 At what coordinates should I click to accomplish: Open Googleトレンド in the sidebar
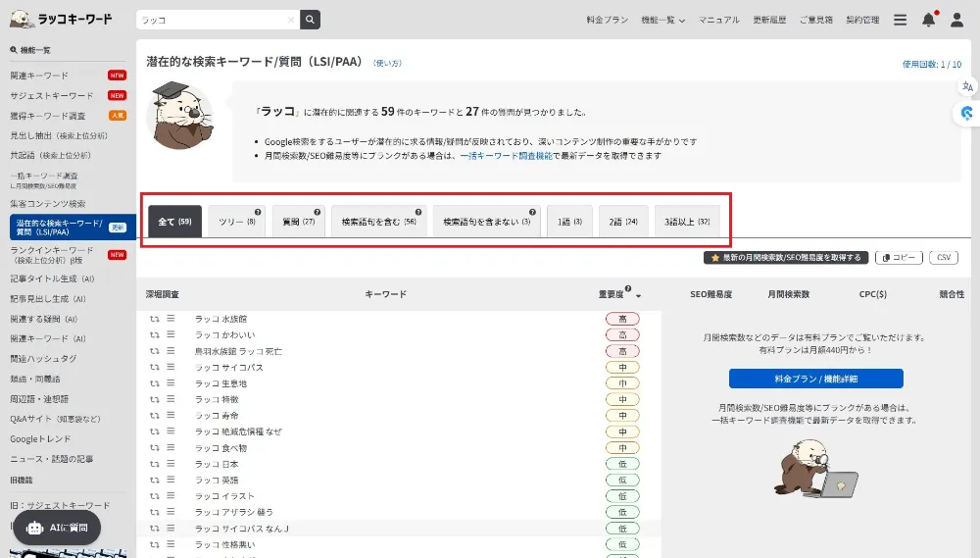tap(40, 439)
